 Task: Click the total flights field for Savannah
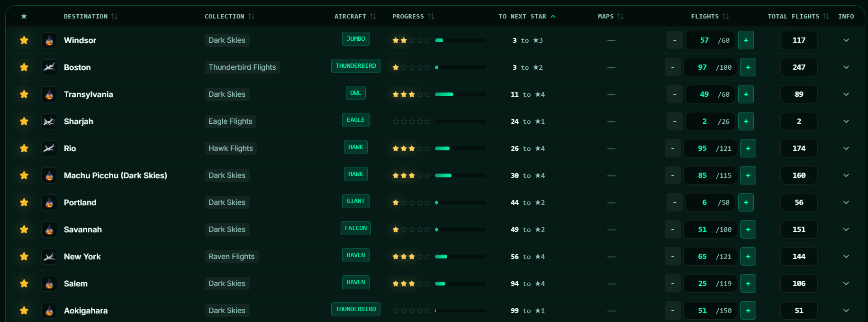(799, 230)
